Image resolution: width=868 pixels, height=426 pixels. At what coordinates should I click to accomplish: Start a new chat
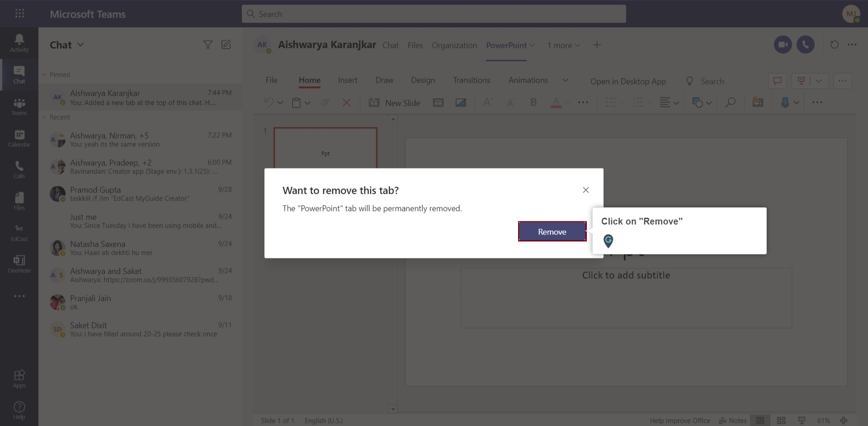226,44
